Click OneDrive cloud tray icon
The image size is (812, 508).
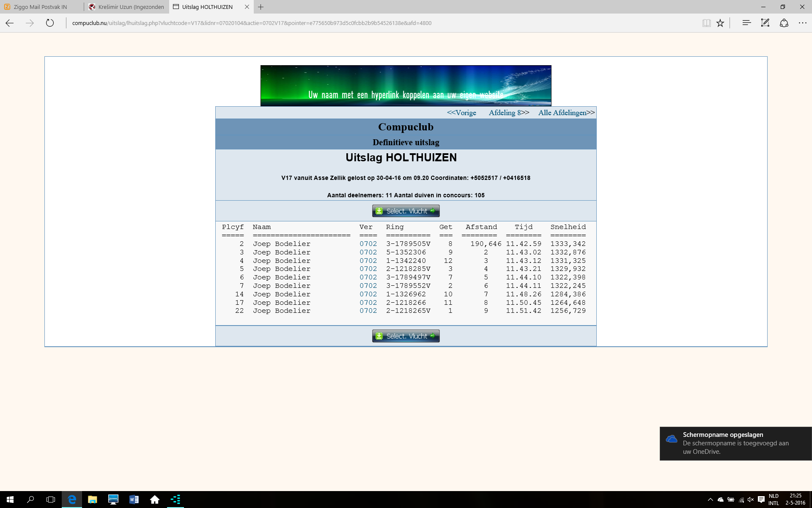(721, 500)
